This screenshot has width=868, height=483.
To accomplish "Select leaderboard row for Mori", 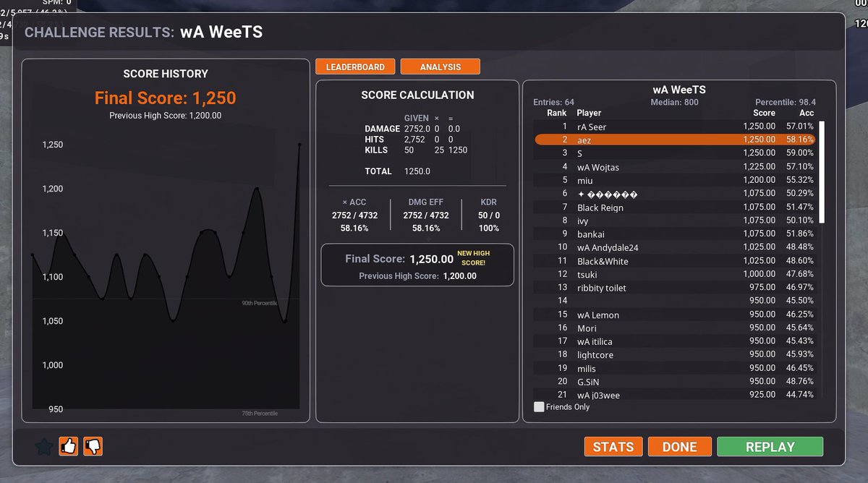I will click(674, 328).
